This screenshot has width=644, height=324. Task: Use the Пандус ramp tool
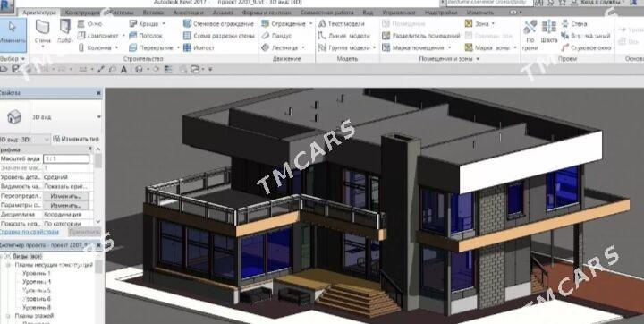276,36
